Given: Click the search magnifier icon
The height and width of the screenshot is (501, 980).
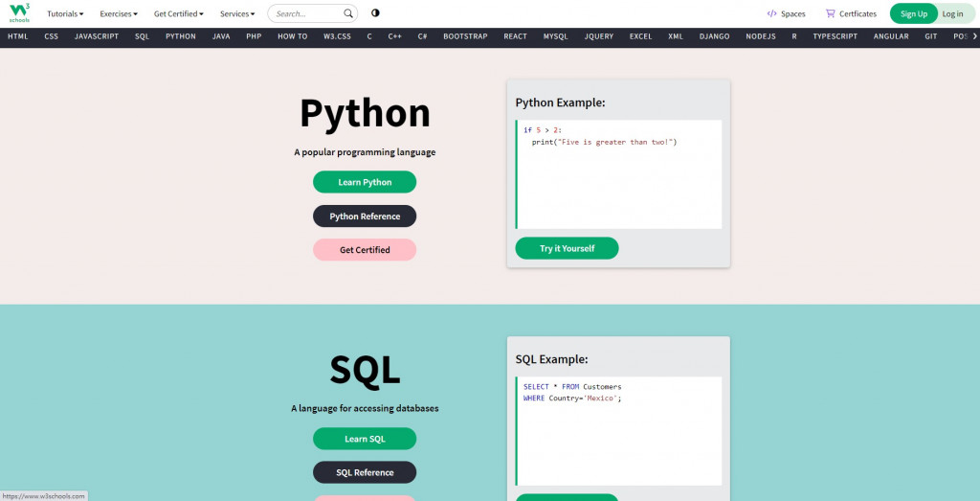Looking at the screenshot, I should coord(348,13).
